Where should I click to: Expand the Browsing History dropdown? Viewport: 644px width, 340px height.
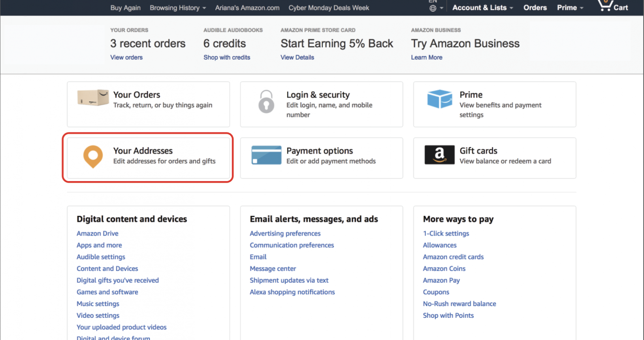pyautogui.click(x=178, y=8)
